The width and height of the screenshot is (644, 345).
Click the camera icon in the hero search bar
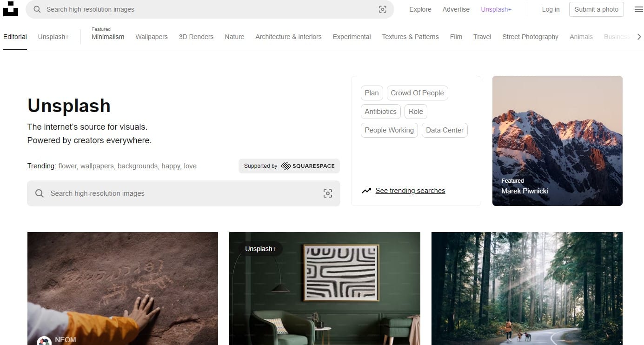coord(328,193)
